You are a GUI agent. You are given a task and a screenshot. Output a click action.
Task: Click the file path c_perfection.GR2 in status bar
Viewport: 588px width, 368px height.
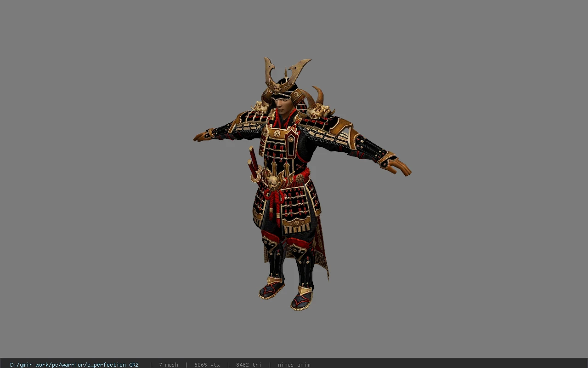74,365
